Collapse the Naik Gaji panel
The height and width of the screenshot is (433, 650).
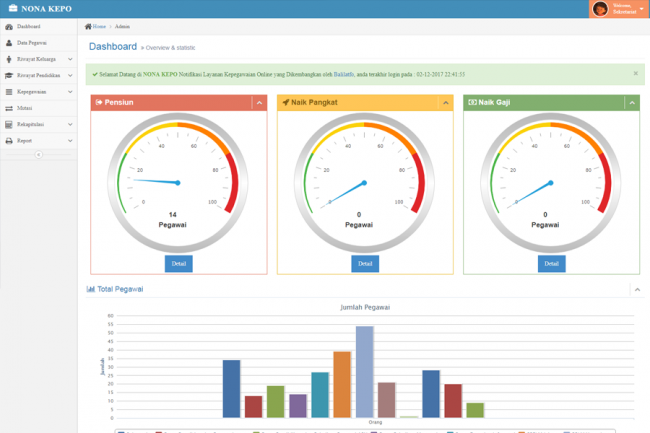click(631, 102)
